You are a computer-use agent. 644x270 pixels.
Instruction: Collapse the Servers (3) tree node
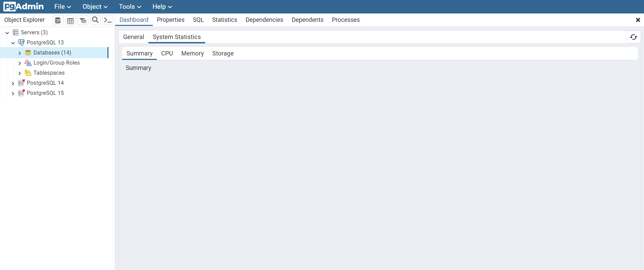click(x=7, y=33)
